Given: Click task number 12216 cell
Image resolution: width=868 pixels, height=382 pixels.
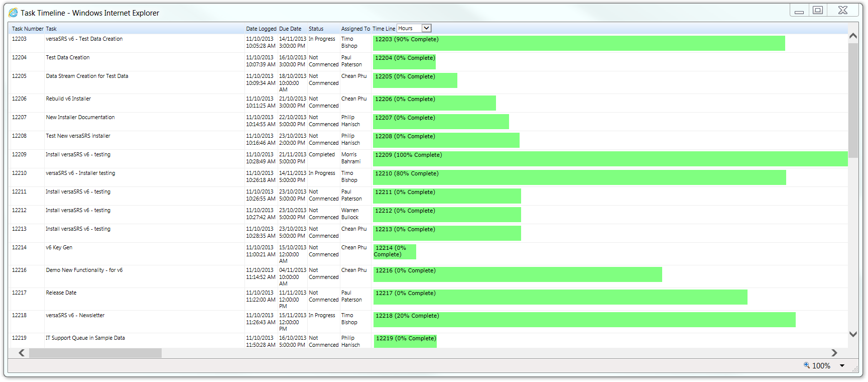Looking at the screenshot, I should (19, 270).
